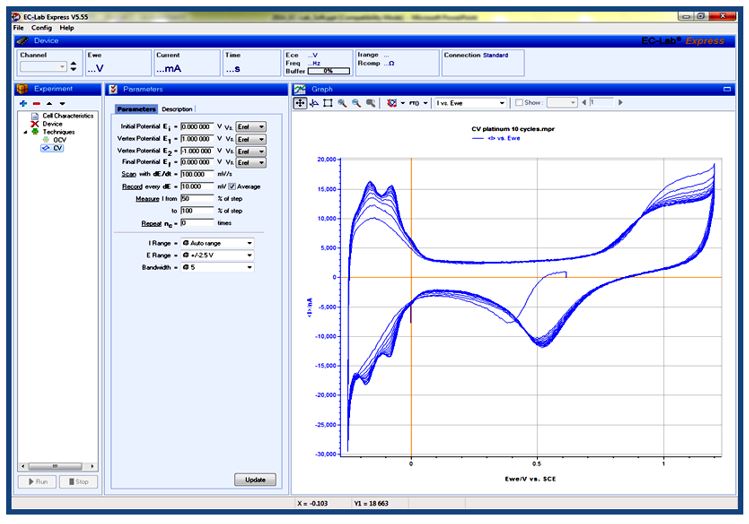Enable the Show checkbox in Graph toolbar

coord(518,103)
